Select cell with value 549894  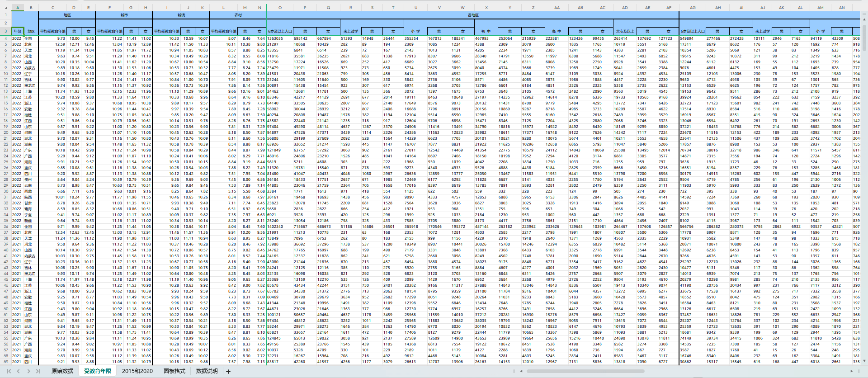pyautogui.click(x=693, y=38)
